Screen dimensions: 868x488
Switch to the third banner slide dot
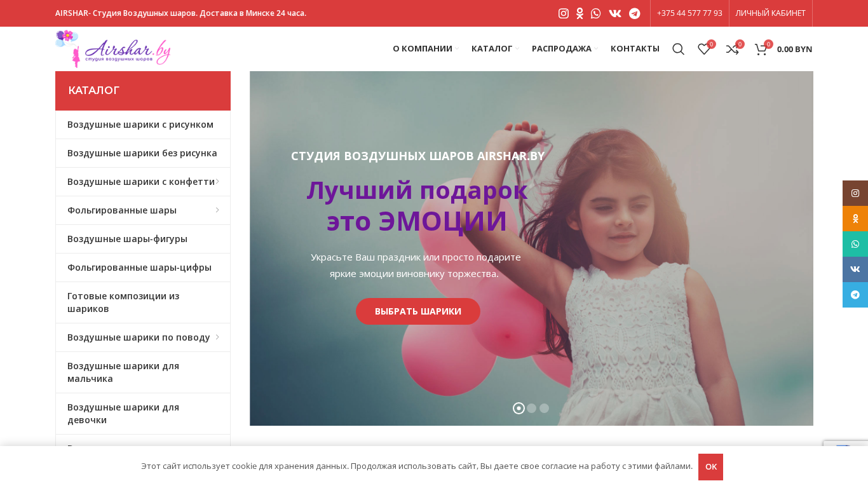544,409
